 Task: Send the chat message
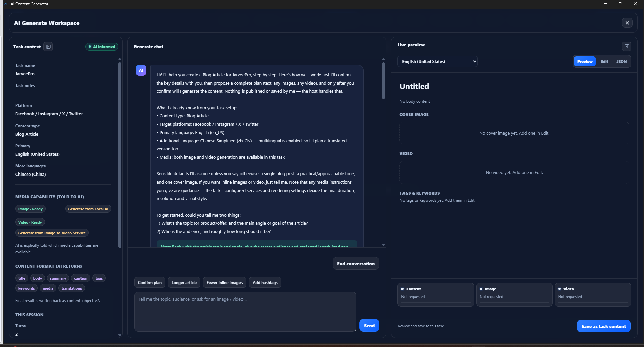pos(369,325)
